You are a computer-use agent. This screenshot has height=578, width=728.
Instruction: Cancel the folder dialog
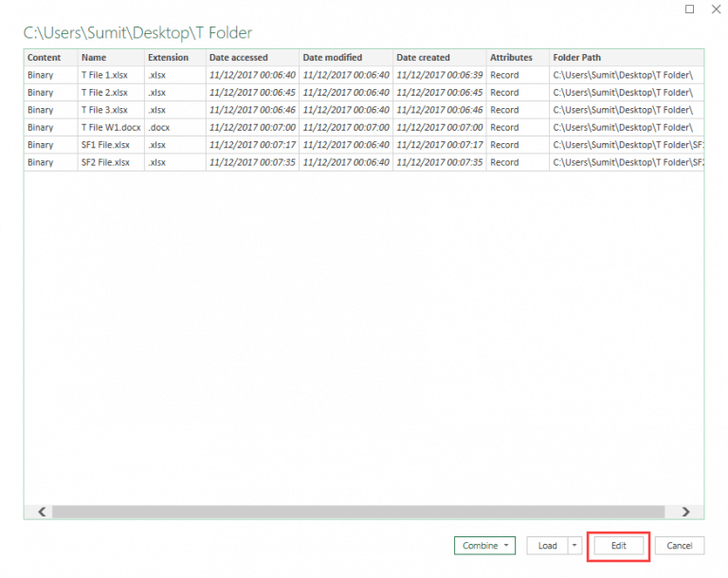[680, 546]
